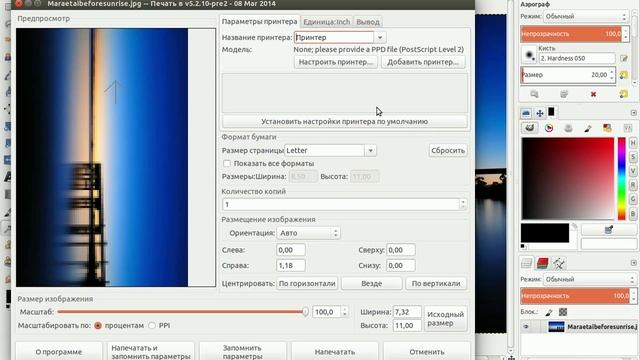
Task: Toggle visibility eye of Maraetaibeforesunrise layer
Action: point(526,327)
